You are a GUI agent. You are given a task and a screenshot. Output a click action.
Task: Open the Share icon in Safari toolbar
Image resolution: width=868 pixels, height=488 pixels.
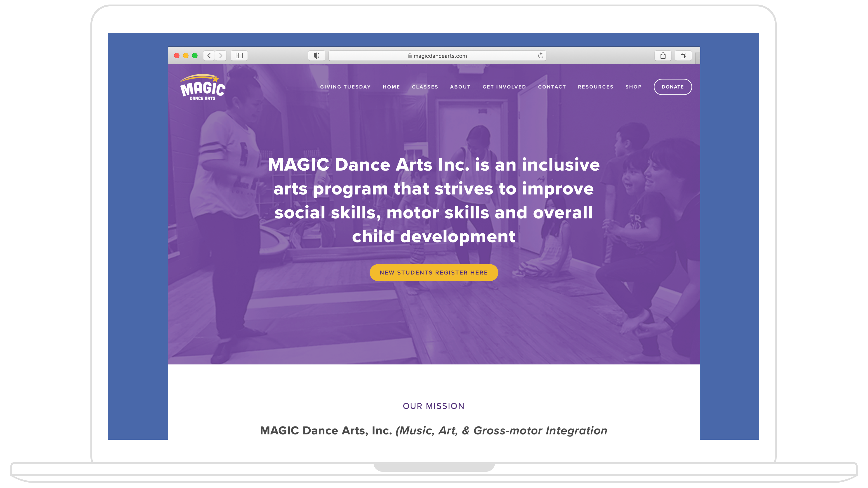663,56
